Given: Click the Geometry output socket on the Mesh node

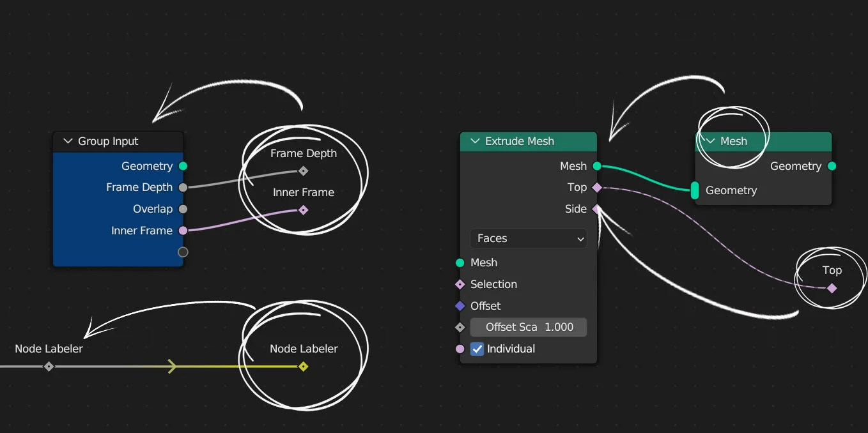Looking at the screenshot, I should point(832,166).
